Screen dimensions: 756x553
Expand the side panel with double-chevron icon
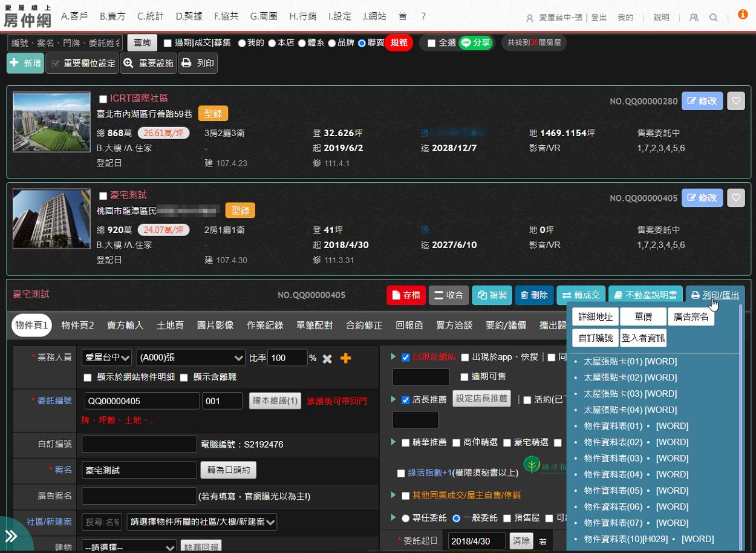pyautogui.click(x=11, y=536)
